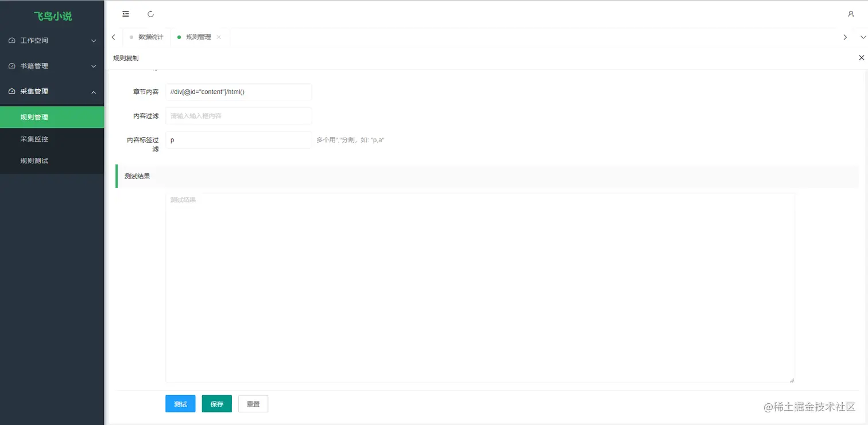Click the 书籍管理 dashboard icon

coord(12,66)
